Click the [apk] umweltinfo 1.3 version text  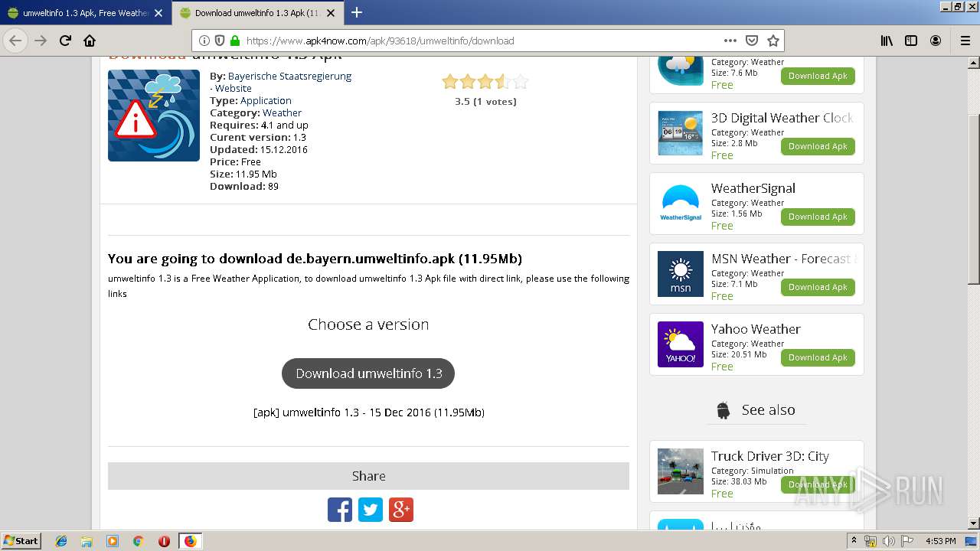[368, 412]
